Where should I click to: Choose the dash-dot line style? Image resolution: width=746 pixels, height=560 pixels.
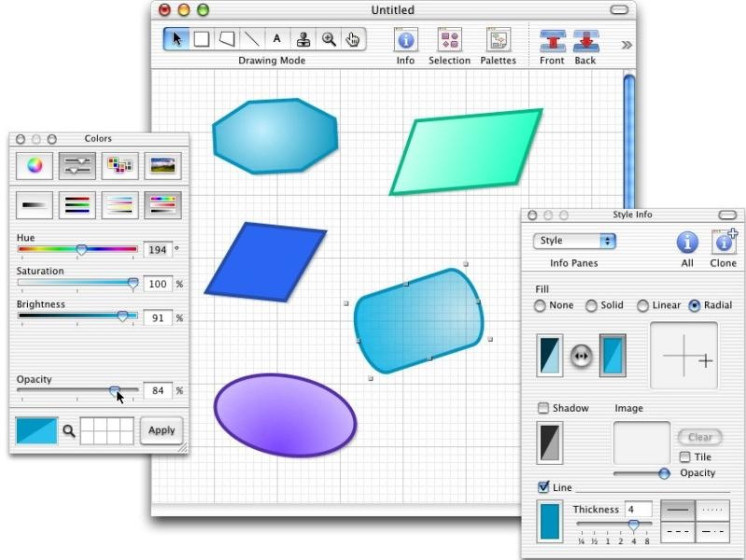pyautogui.click(x=712, y=532)
